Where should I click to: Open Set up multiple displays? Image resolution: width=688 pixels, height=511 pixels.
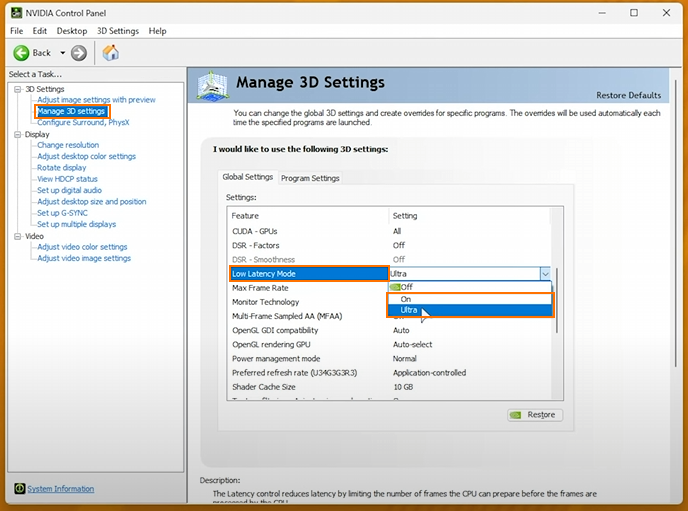[x=76, y=224]
